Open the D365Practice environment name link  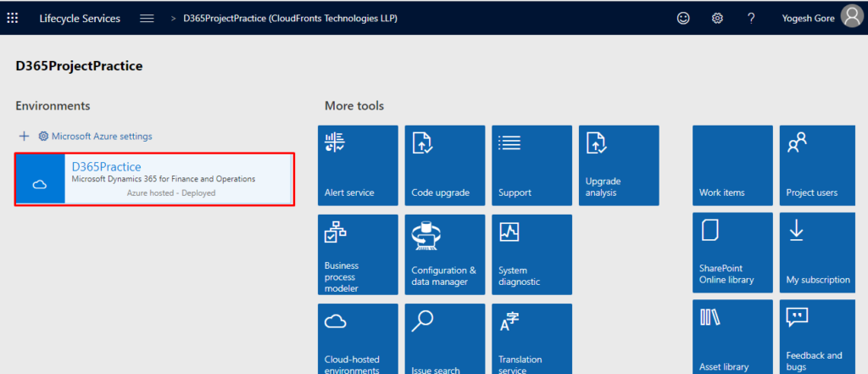[106, 166]
